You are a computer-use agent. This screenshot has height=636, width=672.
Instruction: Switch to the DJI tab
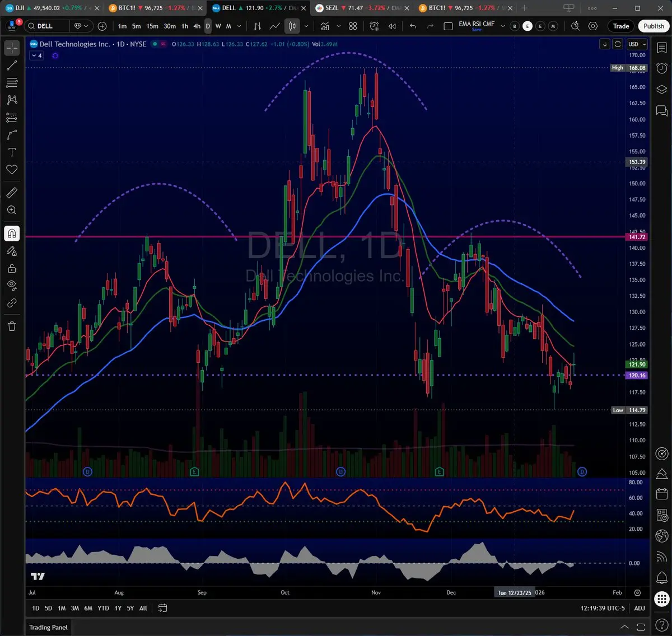tap(46, 8)
